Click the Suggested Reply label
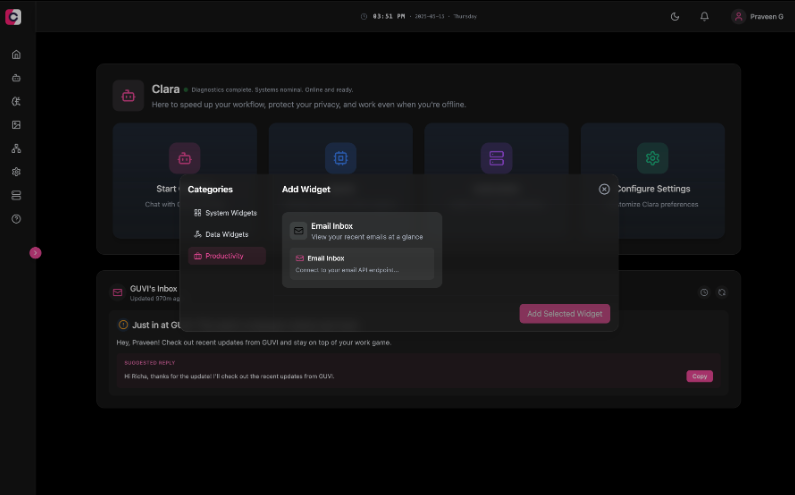This screenshot has height=495, width=795. tap(150, 363)
